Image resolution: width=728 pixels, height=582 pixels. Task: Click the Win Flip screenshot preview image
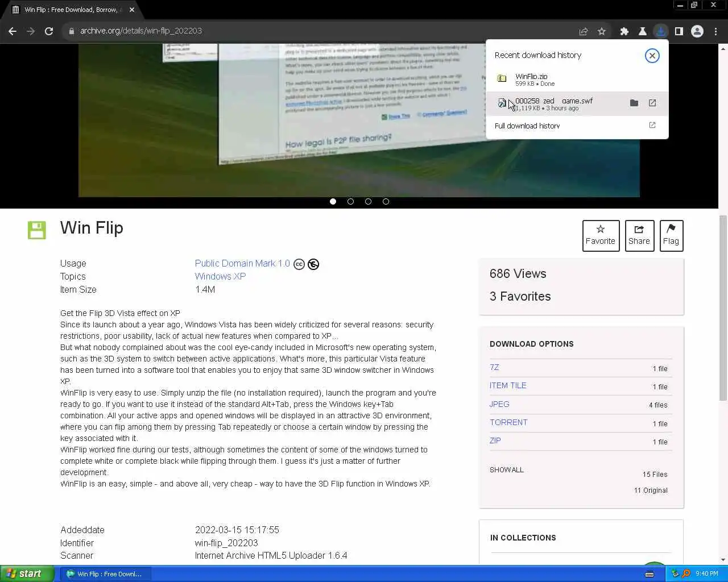pyautogui.click(x=359, y=120)
